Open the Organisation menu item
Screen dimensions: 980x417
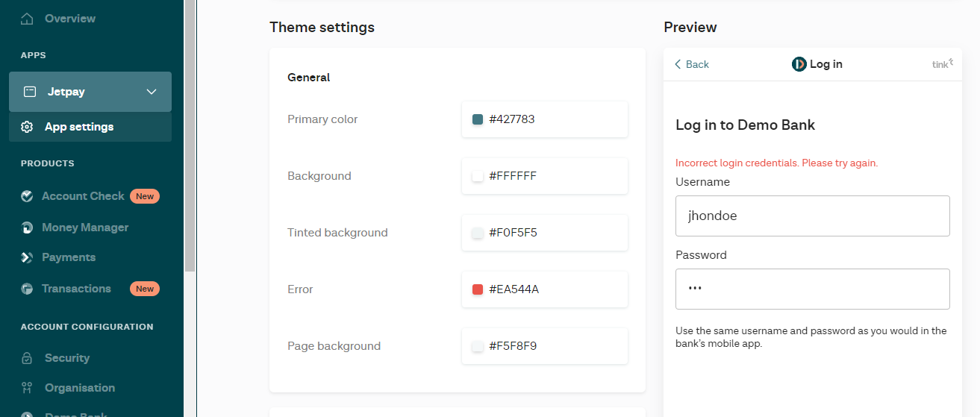coord(79,388)
